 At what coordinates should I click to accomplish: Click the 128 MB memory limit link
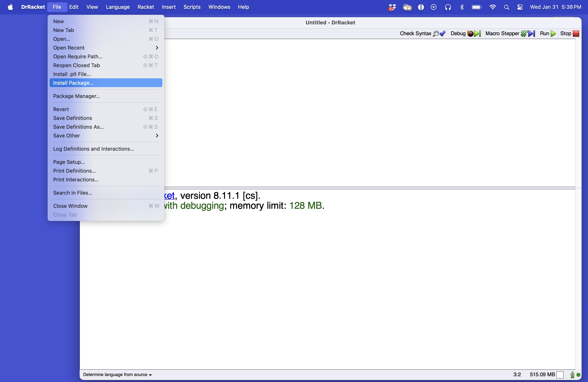(x=305, y=206)
